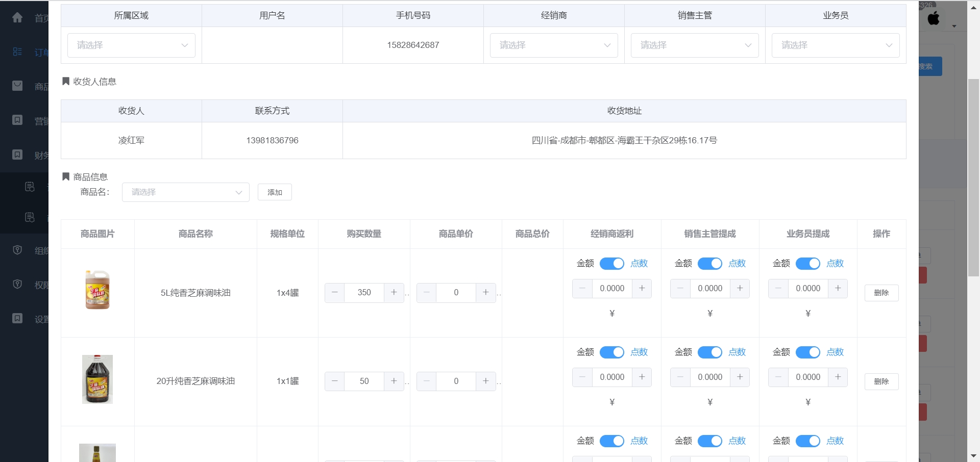Toggle 销售主管提成 switch for 20升纯香芝麻调味油
The image size is (980, 462).
click(x=710, y=352)
